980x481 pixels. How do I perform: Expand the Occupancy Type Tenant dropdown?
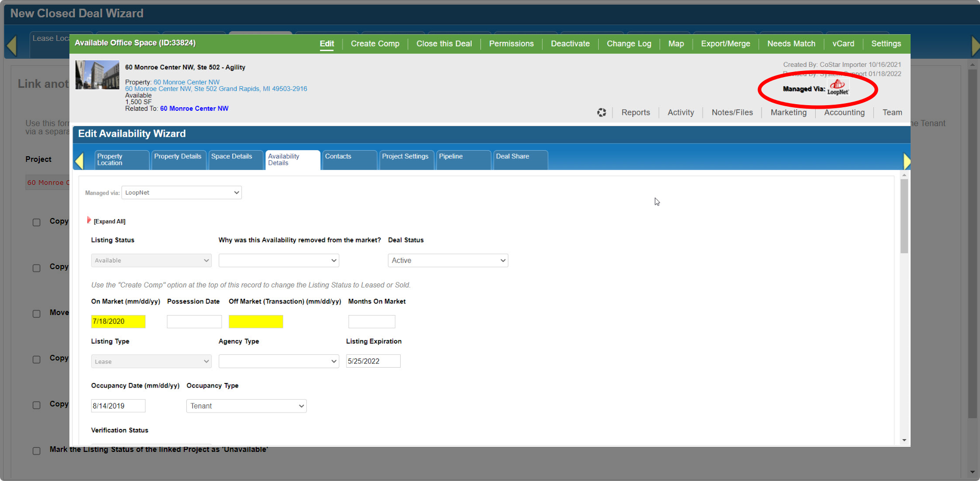coord(246,406)
